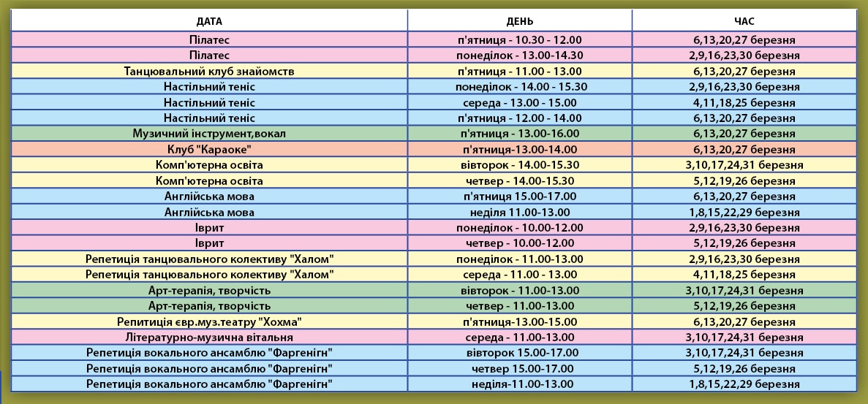Click the четвер 15.00-17.00 rehearsal time
This screenshot has width=868, height=404.
[519, 368]
